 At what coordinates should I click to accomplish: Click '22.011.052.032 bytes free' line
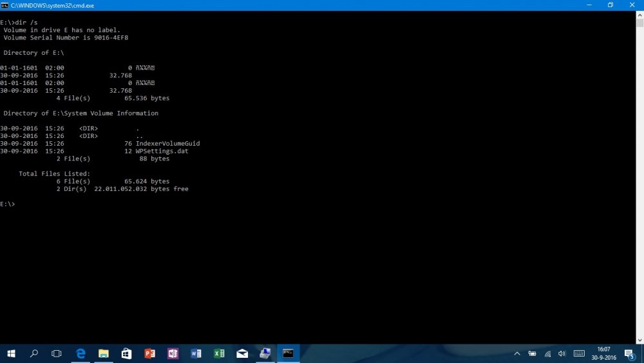tap(141, 189)
